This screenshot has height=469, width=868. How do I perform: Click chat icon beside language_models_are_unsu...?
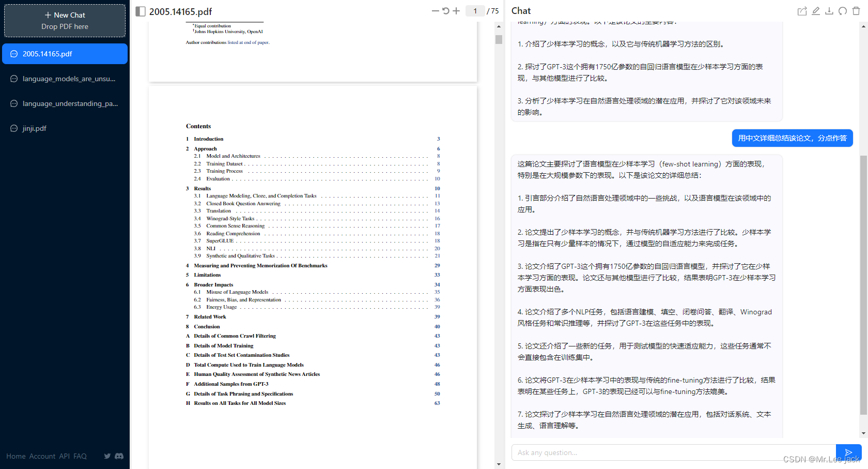click(x=14, y=79)
